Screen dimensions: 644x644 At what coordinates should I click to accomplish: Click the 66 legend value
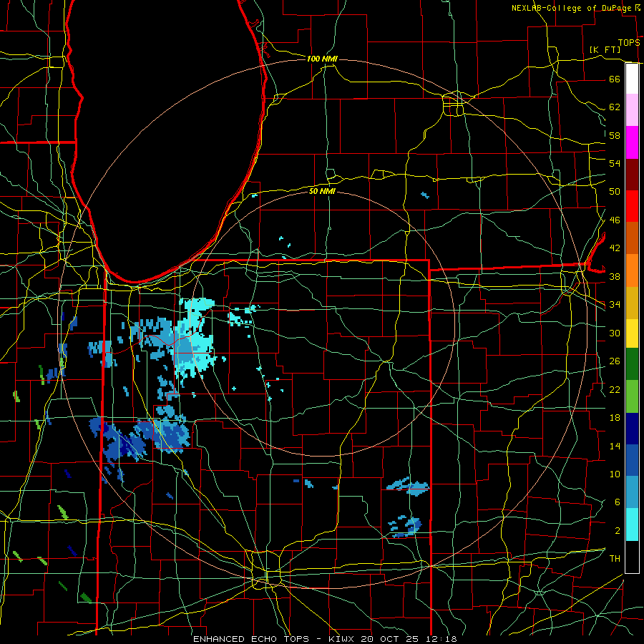(615, 79)
